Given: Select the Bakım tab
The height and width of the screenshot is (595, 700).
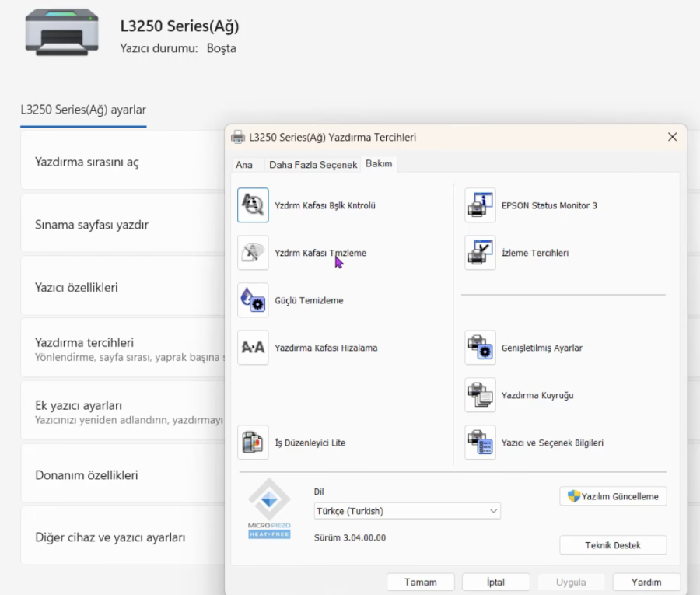Looking at the screenshot, I should click(x=379, y=164).
